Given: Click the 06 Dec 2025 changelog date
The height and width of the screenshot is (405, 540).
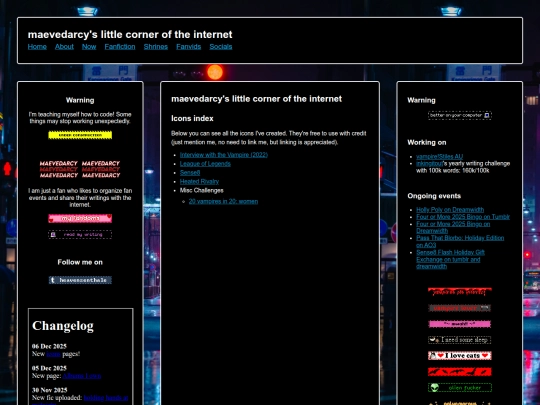Looking at the screenshot, I should [49, 346].
